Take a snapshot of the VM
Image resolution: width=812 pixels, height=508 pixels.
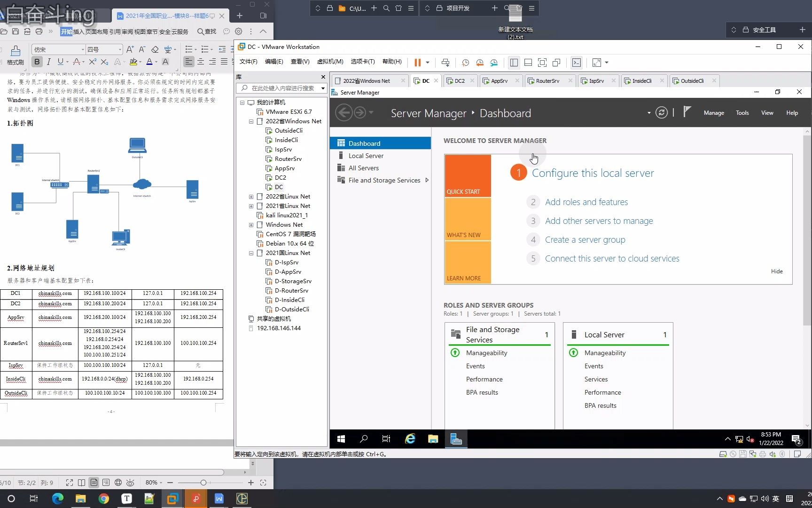pyautogui.click(x=465, y=63)
